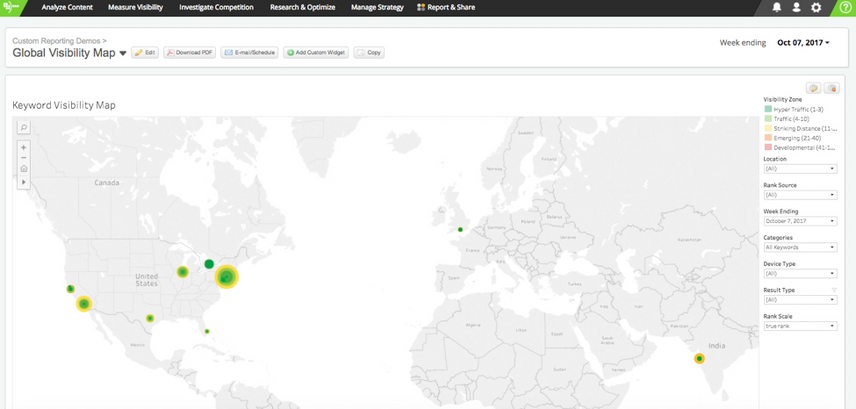The image size is (856, 409).
Task: Click the filter funnel beside Result Type
Action: pyautogui.click(x=834, y=290)
